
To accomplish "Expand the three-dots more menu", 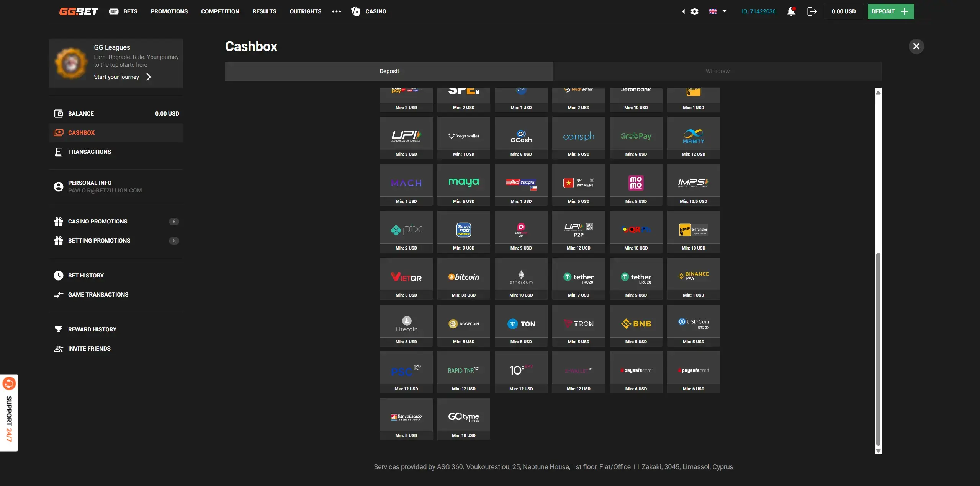I will pyautogui.click(x=336, y=11).
